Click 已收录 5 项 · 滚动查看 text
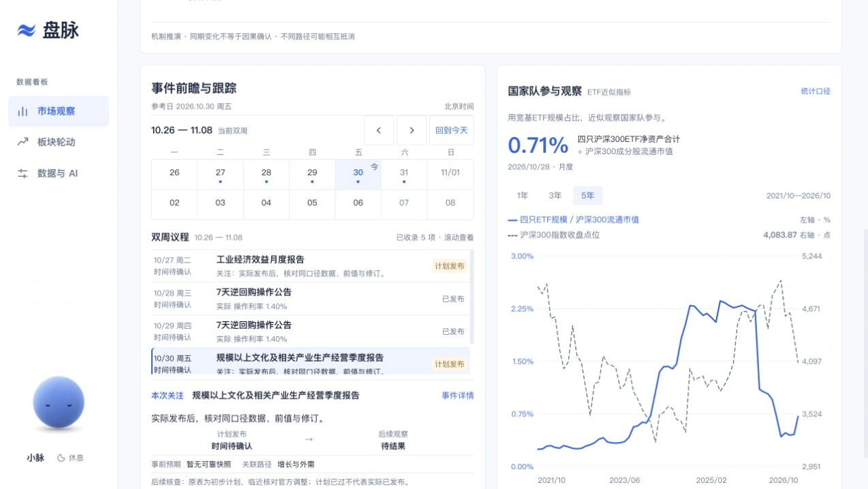The height and width of the screenshot is (489, 868). [435, 237]
